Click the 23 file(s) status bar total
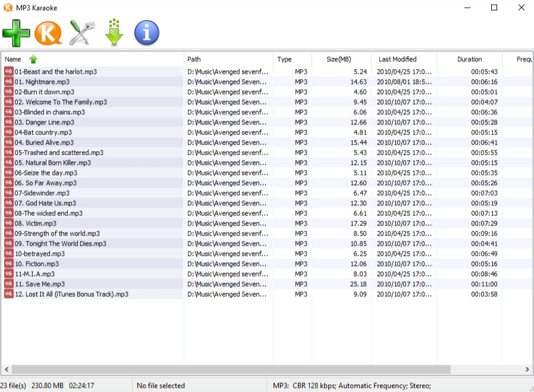The width and height of the screenshot is (534, 392). pyautogui.click(x=13, y=385)
